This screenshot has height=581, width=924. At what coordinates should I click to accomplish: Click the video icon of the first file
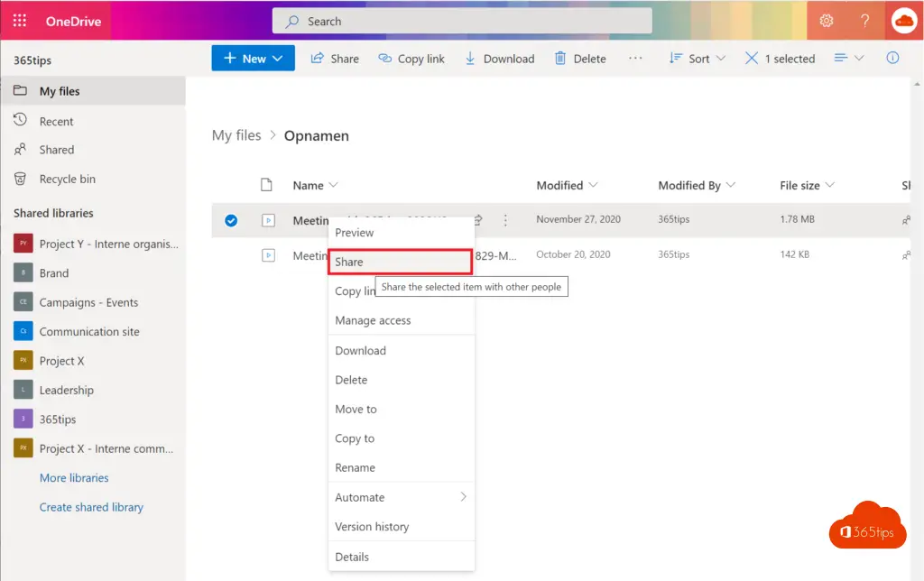[268, 220]
